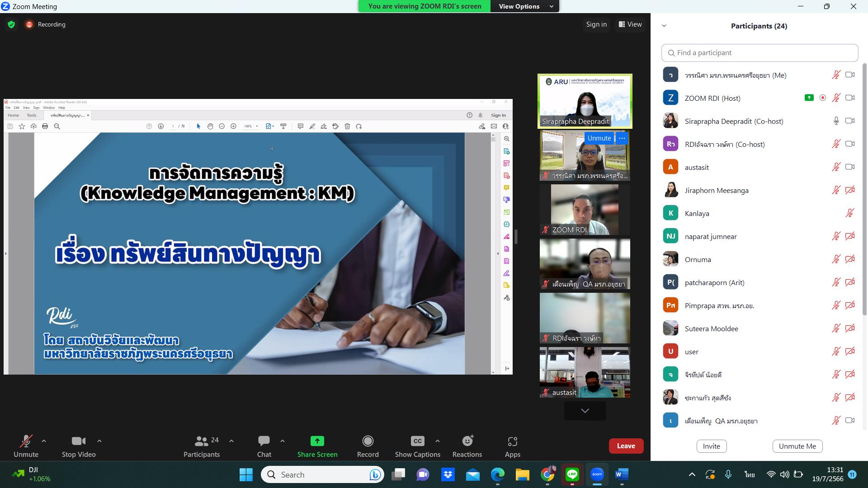Viewport: 868px width, 488px height.
Task: Open View Options dropdown
Action: pos(525,6)
